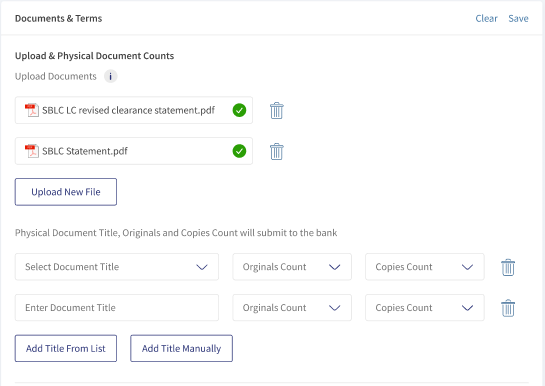Click green checkmark on SBLC Statement.pdf
Viewport: 545px width, 386px height.
239,151
